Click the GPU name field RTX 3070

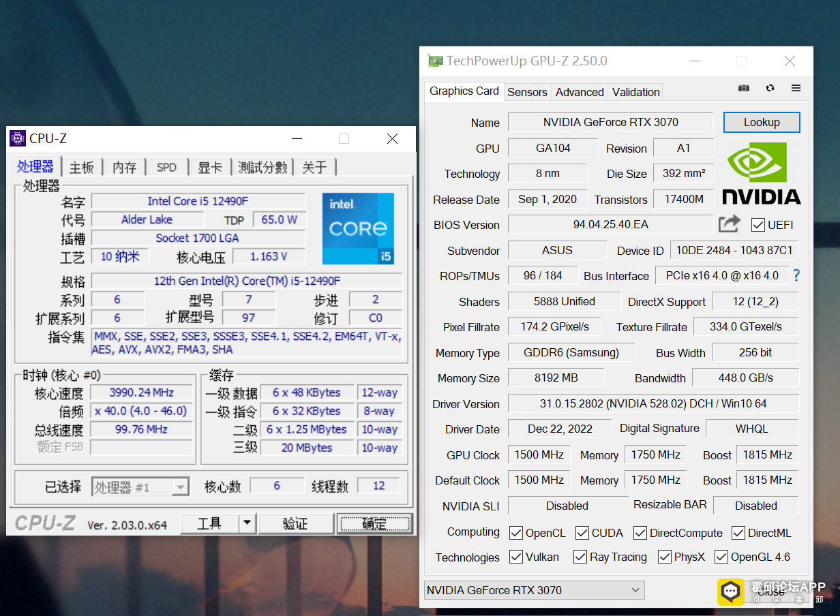[x=610, y=122]
